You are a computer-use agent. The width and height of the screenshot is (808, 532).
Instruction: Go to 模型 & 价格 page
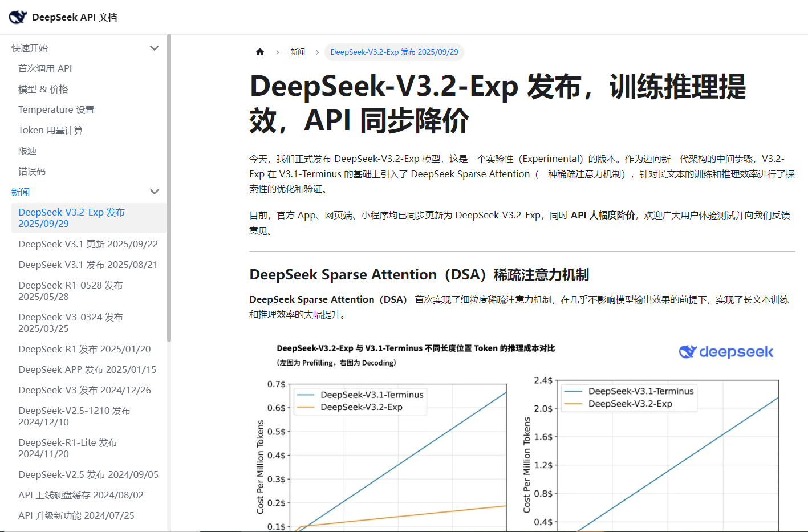(43, 89)
